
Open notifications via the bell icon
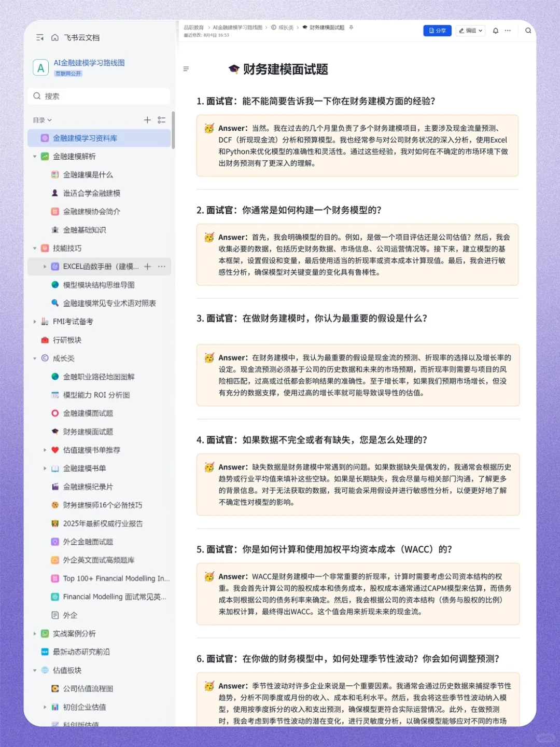(x=496, y=31)
